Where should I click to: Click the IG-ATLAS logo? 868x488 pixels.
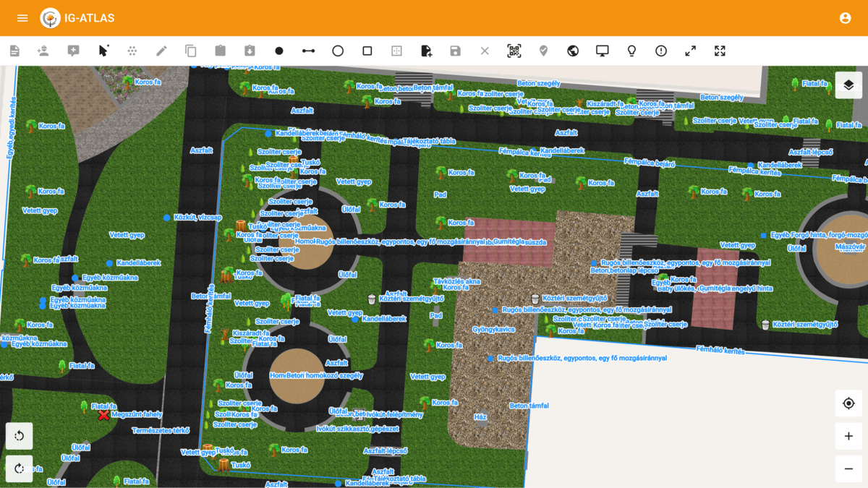50,18
